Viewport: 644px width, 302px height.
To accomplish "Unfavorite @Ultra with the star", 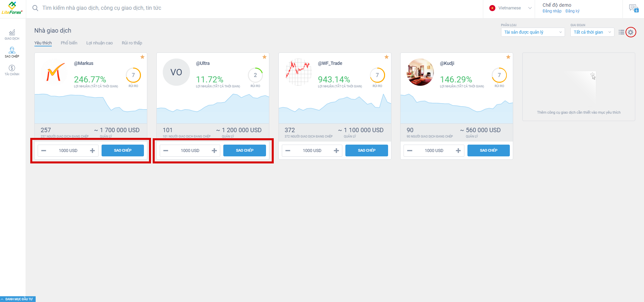I will (x=265, y=57).
